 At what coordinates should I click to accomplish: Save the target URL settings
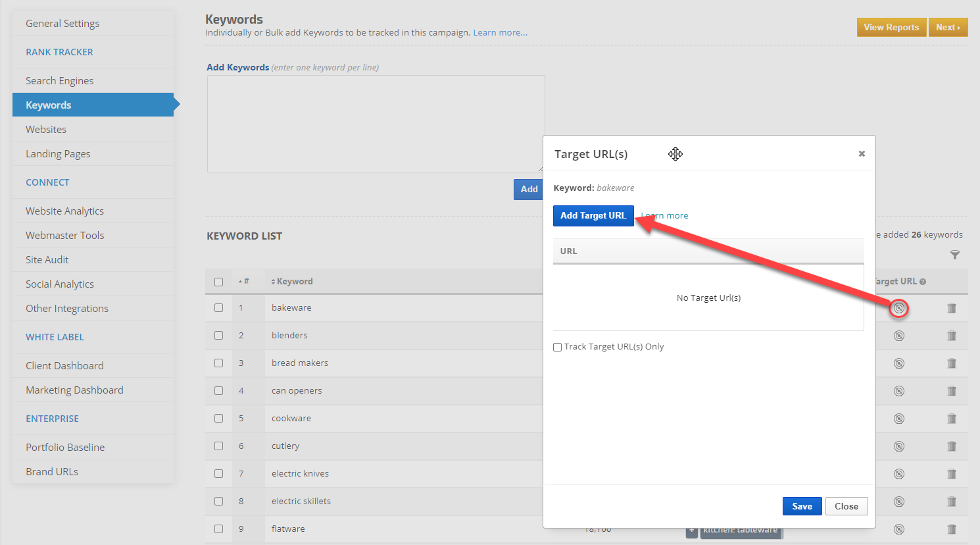point(802,506)
